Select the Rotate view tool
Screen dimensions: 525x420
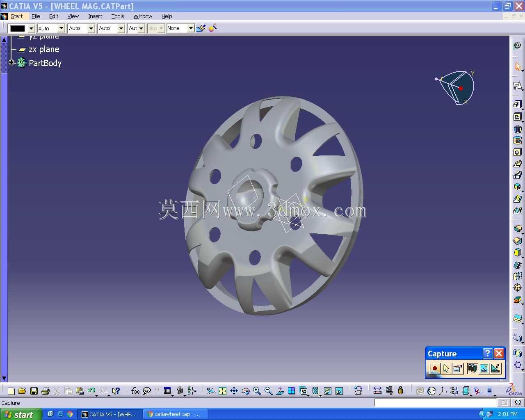246,391
